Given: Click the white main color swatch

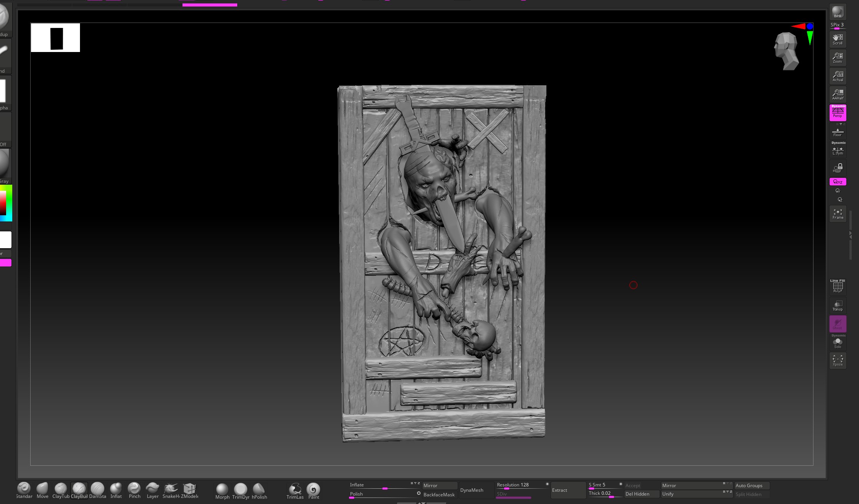Looking at the screenshot, I should tap(5, 240).
